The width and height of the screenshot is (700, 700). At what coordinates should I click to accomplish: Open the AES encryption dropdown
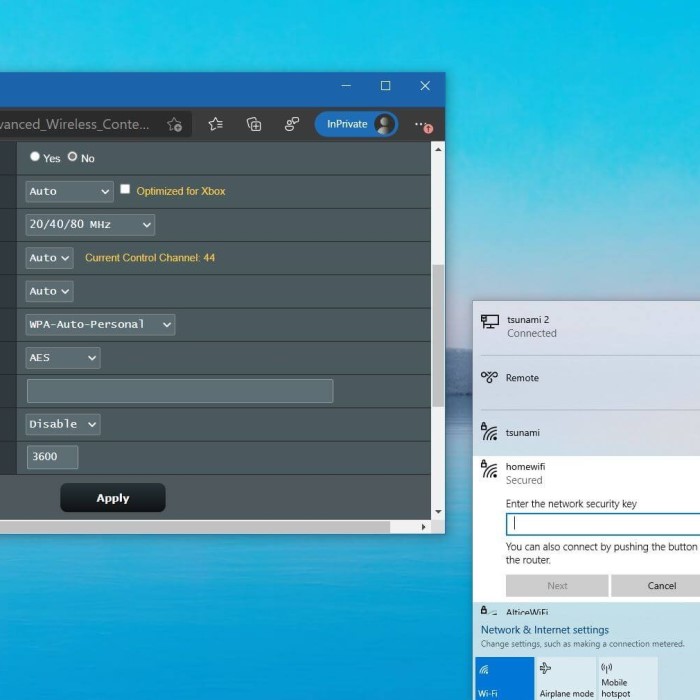point(63,358)
